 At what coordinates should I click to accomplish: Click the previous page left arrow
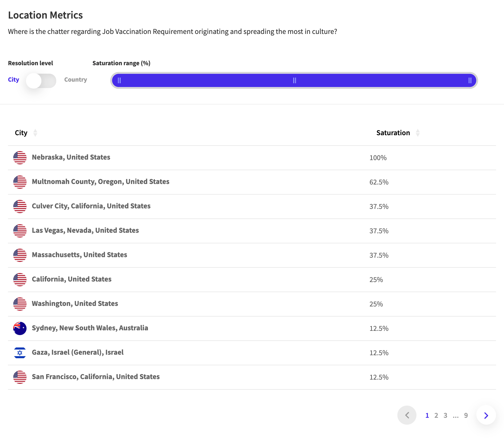click(407, 415)
